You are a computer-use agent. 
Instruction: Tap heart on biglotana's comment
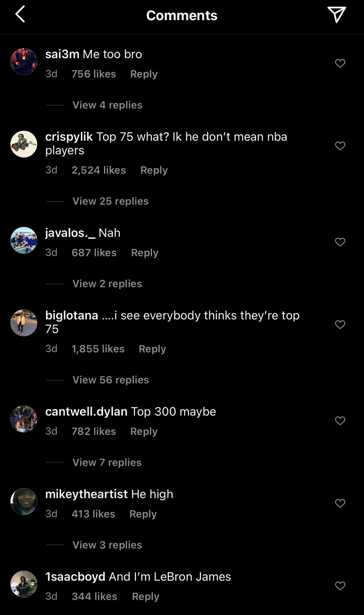point(340,325)
